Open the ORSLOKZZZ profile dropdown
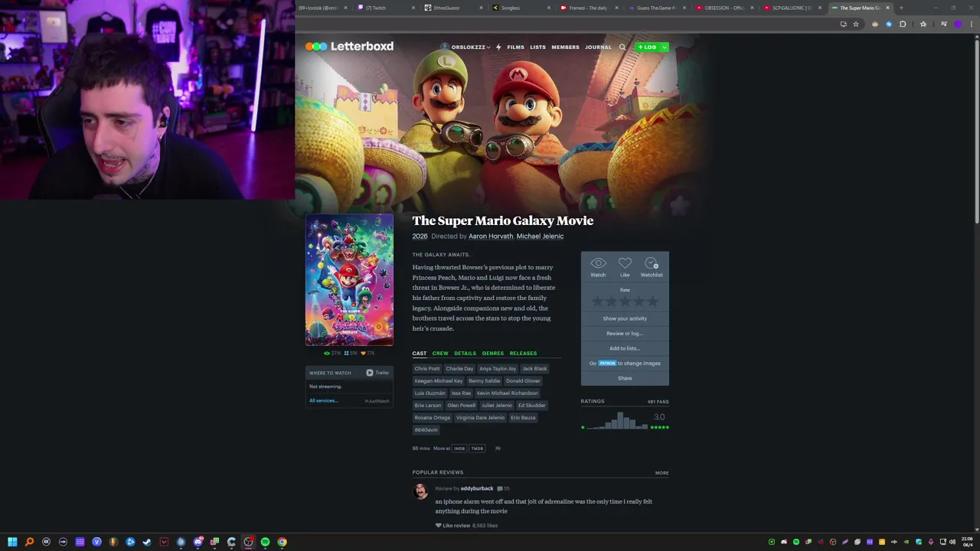This screenshot has width=980, height=551. pyautogui.click(x=465, y=47)
